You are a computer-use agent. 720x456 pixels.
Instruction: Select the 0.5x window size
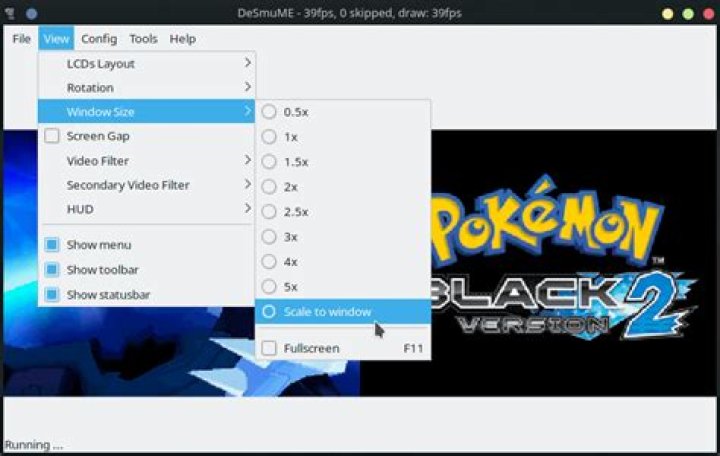point(343,112)
